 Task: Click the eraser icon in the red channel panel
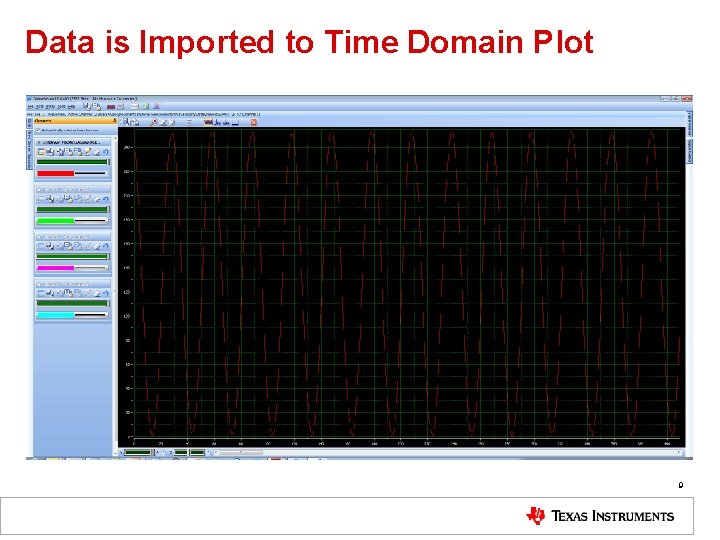click(x=97, y=152)
